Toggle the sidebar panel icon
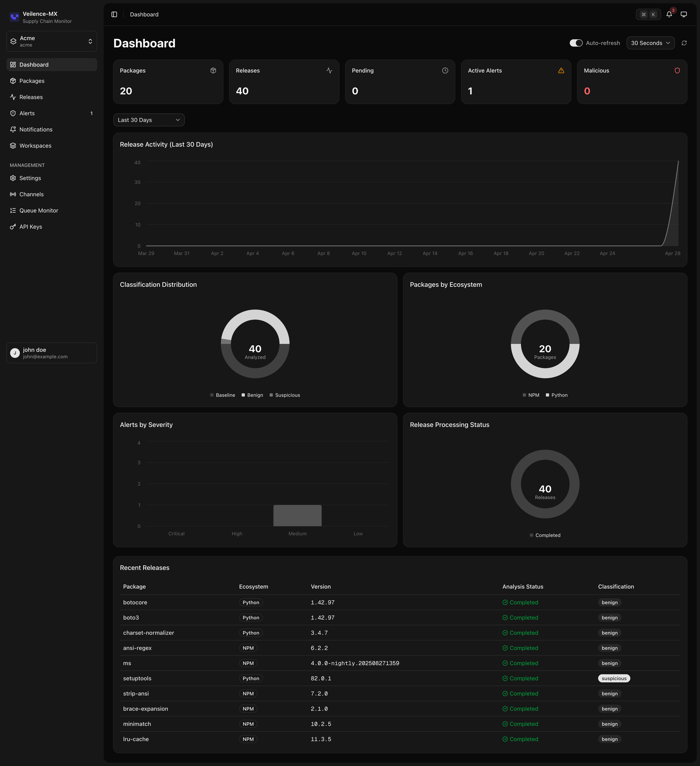Viewport: 700px width, 766px height. 114,14
